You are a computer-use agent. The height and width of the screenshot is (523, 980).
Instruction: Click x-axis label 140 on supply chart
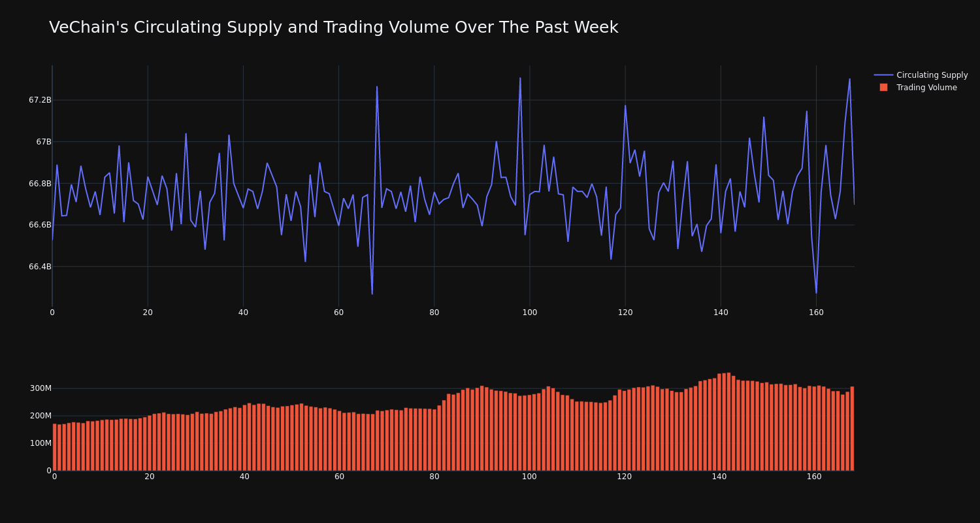(721, 312)
